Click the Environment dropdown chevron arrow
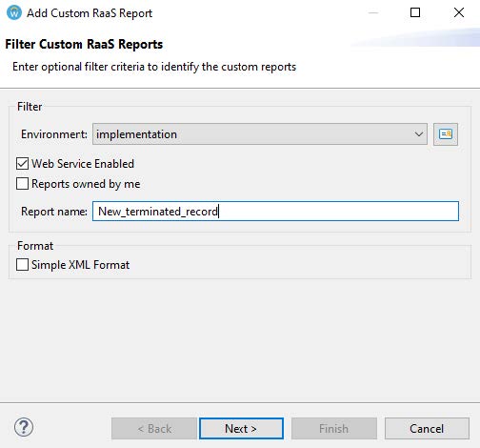Screen dimensions: 480x448 tap(419, 134)
